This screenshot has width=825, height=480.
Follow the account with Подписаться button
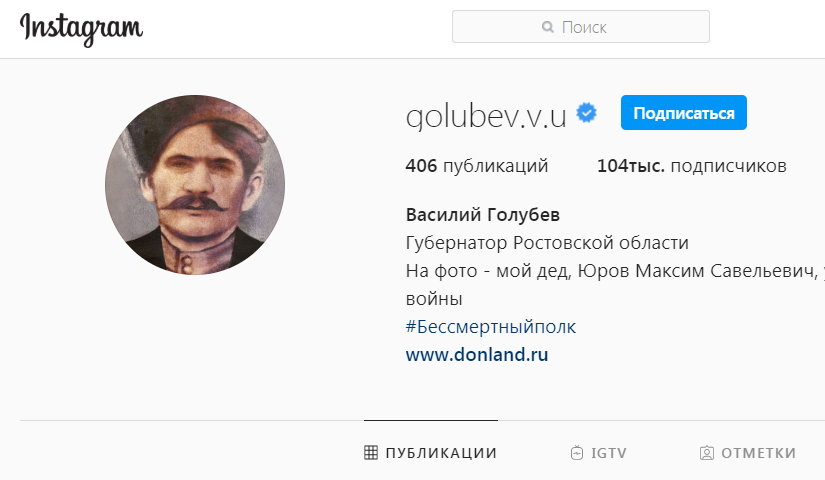(683, 113)
